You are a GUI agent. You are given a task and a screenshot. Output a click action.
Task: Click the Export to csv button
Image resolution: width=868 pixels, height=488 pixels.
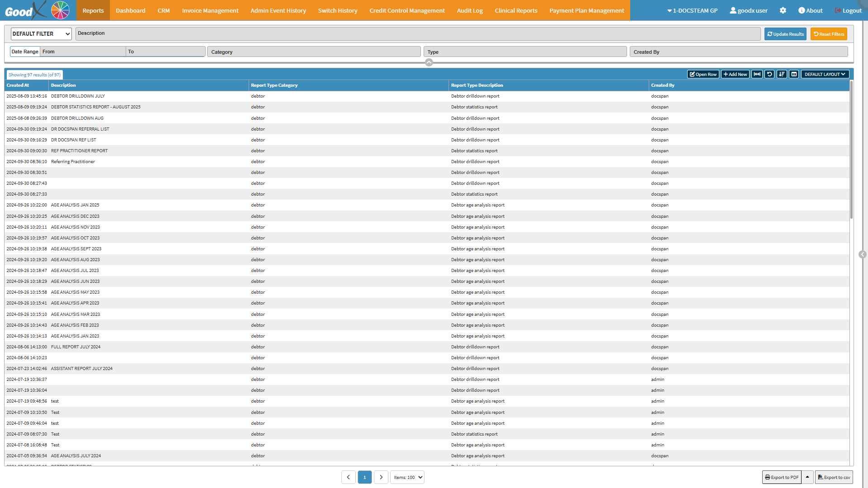pos(834,477)
